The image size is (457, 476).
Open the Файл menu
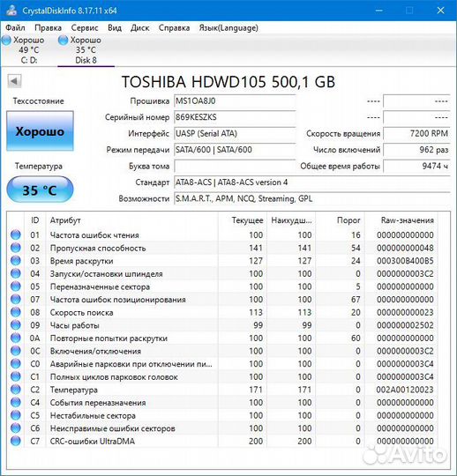15,28
